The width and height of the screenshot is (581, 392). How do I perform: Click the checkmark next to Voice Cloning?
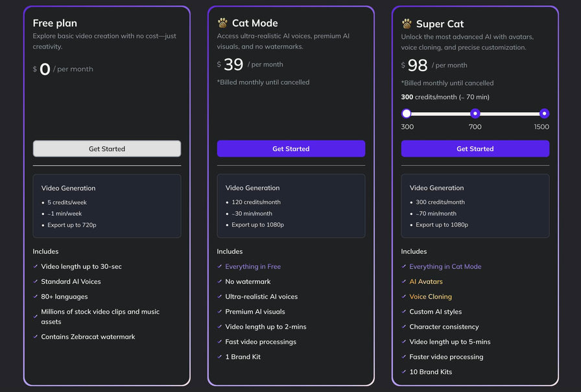(404, 296)
